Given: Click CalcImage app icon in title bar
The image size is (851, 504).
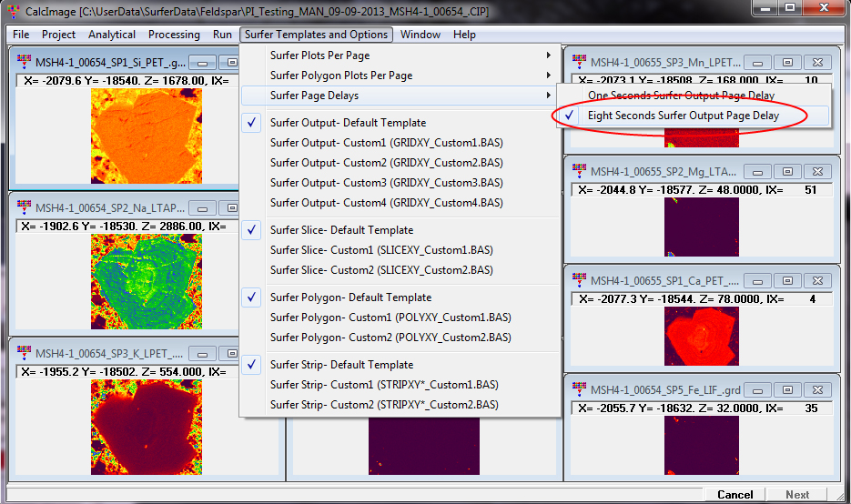Looking at the screenshot, I should pos(11,9).
